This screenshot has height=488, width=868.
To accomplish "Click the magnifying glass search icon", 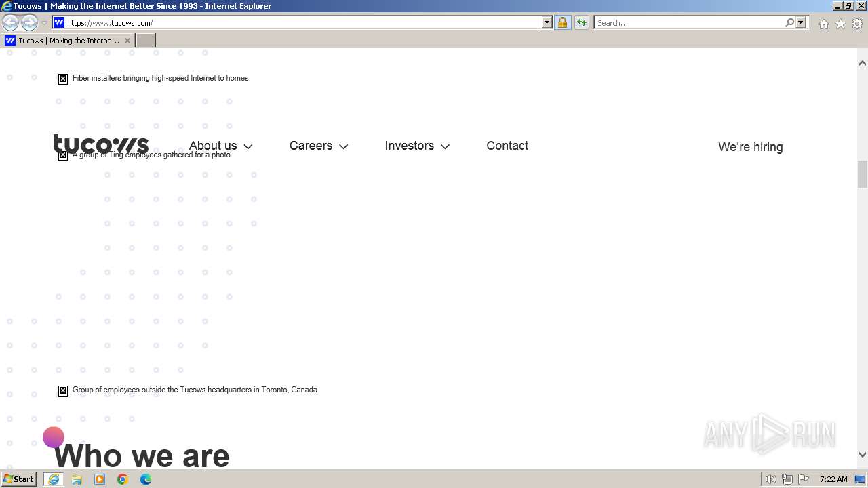I will pyautogui.click(x=789, y=22).
